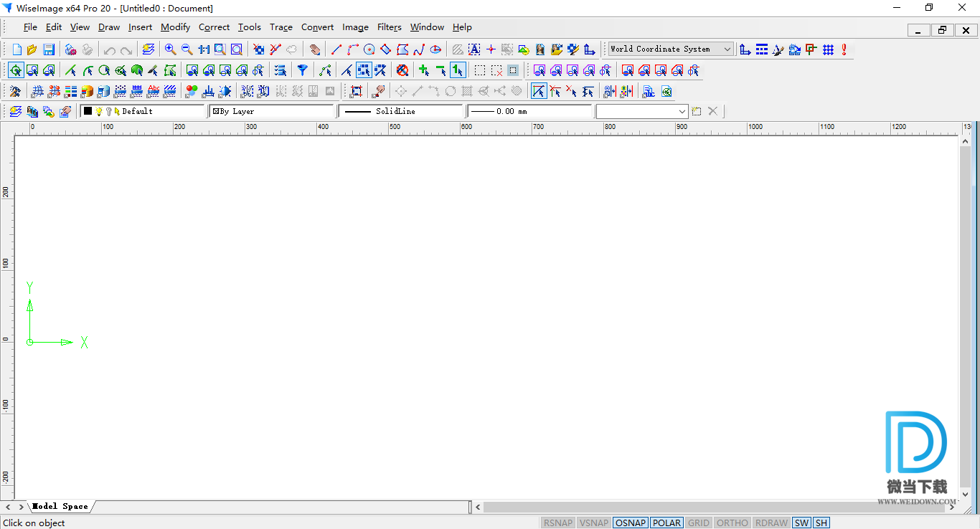Click the Zoom In magnifier icon
This screenshot has width=980, height=529.
pos(170,49)
